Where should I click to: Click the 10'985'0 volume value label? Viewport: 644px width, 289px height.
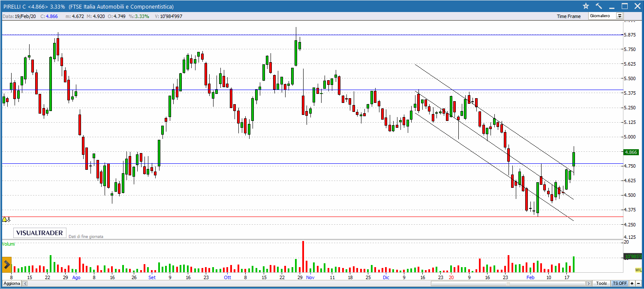click(632, 257)
